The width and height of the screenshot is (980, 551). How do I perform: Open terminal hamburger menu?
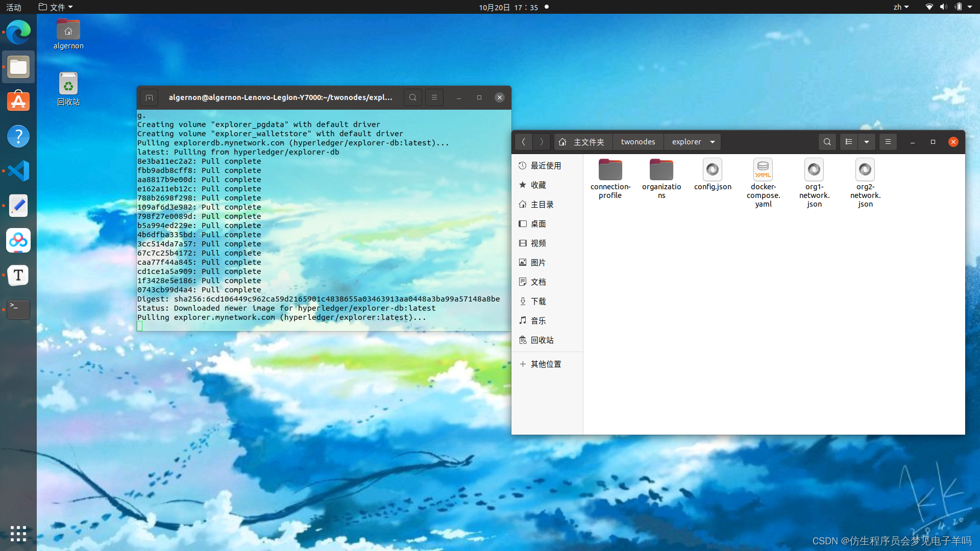click(x=434, y=97)
